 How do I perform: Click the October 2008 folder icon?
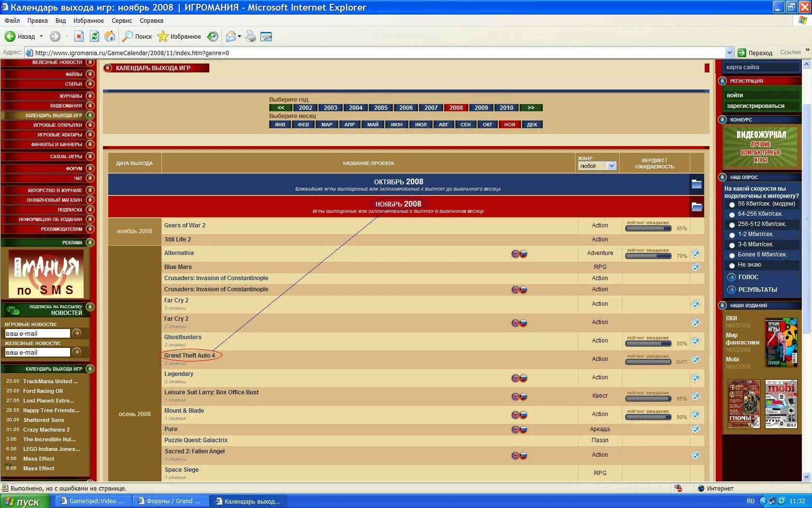click(x=696, y=184)
